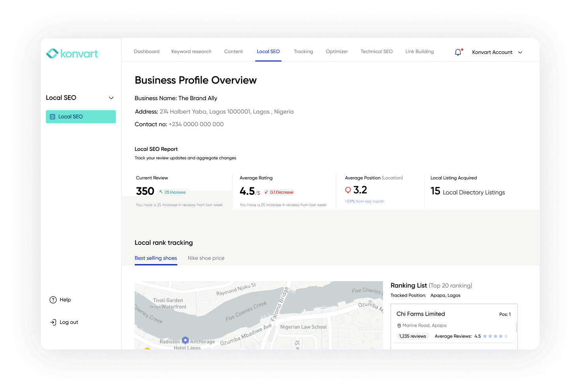Click the konvart logo icon
580x392 pixels.
(52, 53)
